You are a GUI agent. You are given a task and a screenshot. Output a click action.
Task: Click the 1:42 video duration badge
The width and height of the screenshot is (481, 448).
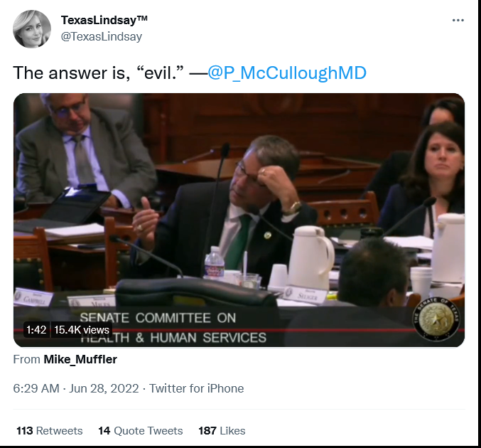[x=36, y=329]
